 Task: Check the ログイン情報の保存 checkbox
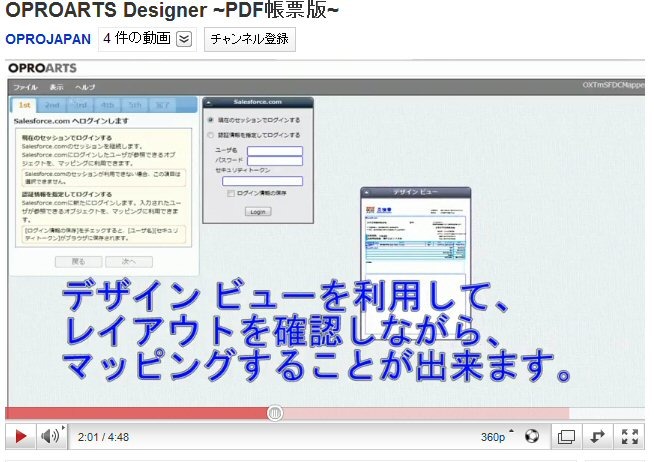tap(231, 193)
